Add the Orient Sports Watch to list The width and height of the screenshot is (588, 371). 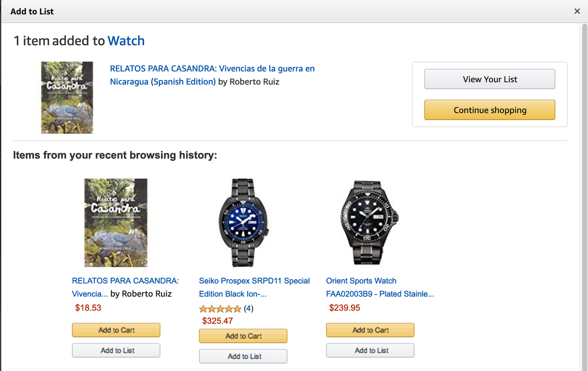[370, 351]
